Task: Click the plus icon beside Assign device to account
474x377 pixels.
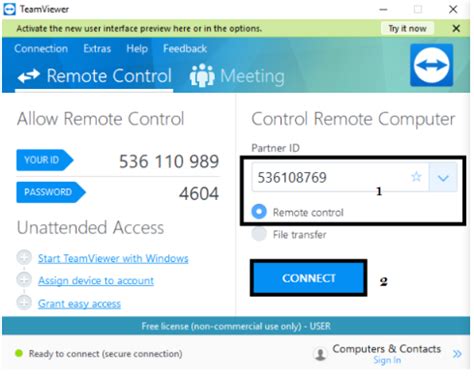Action: [24, 280]
